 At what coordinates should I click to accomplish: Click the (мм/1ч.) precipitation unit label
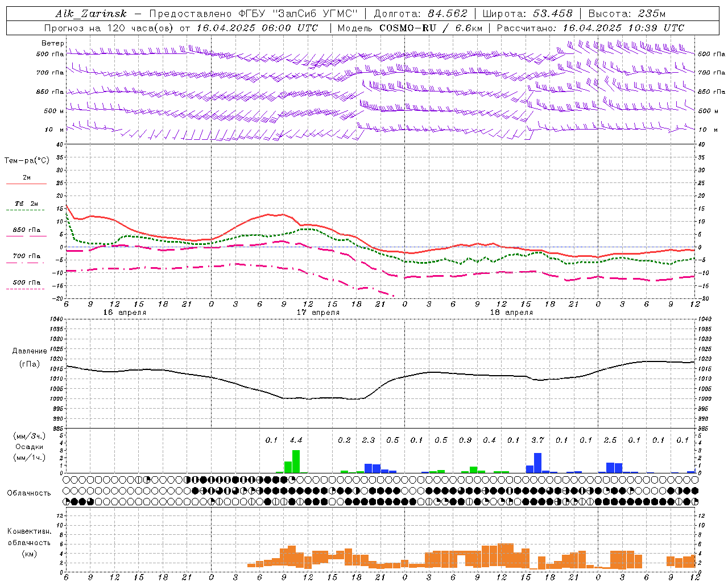[x=30, y=458]
